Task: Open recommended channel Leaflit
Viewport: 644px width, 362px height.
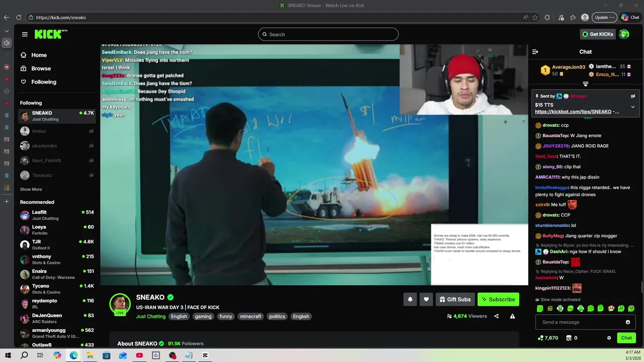Action: click(57, 215)
